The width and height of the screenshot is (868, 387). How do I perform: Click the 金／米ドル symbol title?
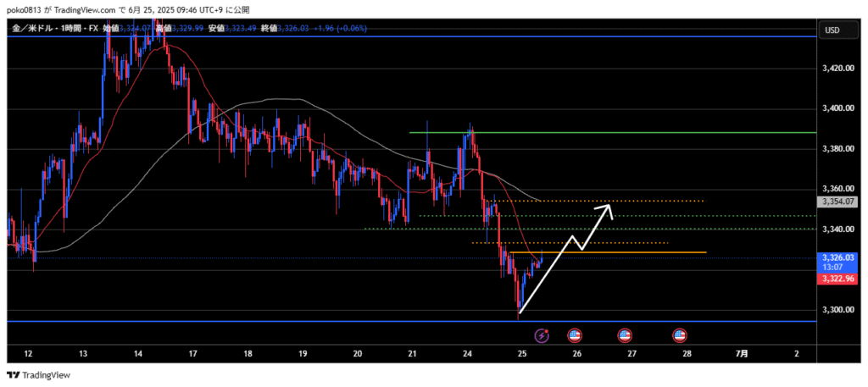[x=32, y=29]
